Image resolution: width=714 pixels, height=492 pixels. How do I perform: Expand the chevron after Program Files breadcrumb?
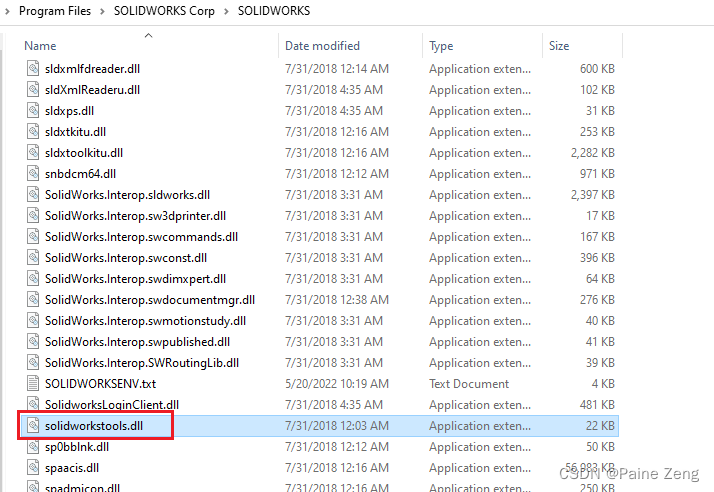point(102,11)
